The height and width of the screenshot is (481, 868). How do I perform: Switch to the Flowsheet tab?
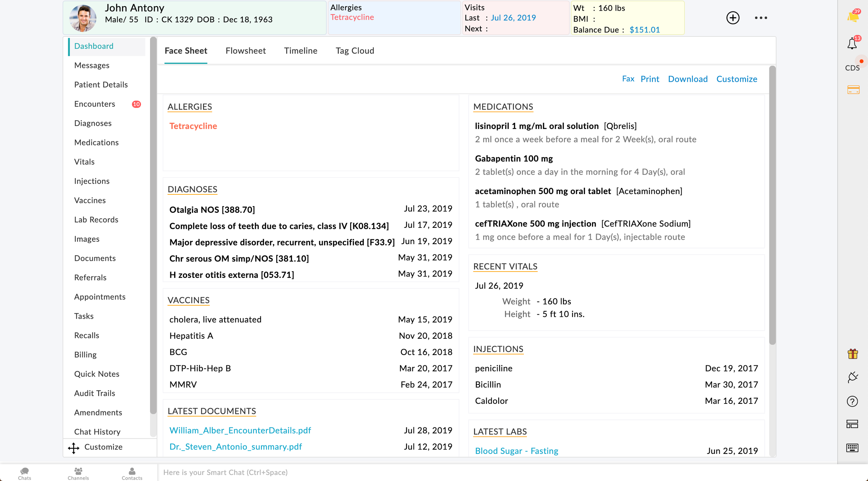coord(245,50)
